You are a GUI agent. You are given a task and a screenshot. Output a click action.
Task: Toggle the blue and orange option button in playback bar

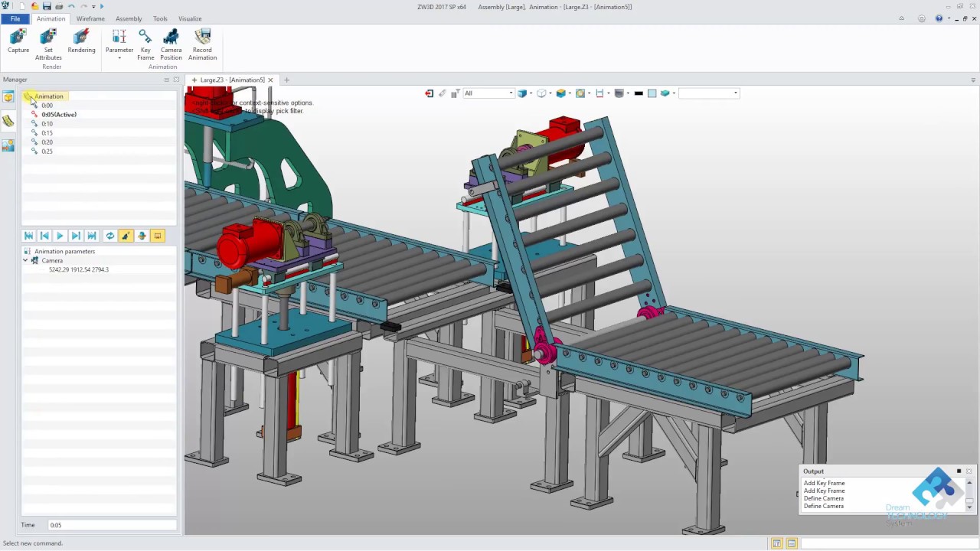[x=142, y=236]
